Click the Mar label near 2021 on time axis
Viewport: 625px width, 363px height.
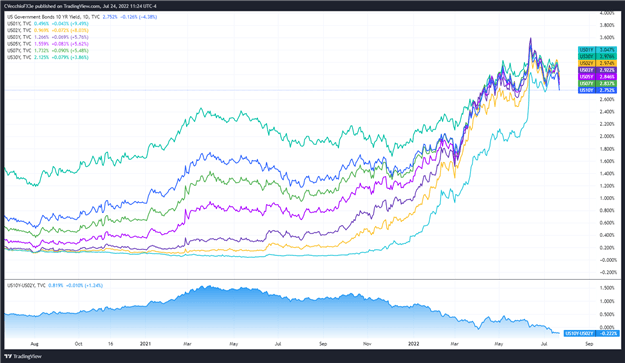(x=187, y=343)
